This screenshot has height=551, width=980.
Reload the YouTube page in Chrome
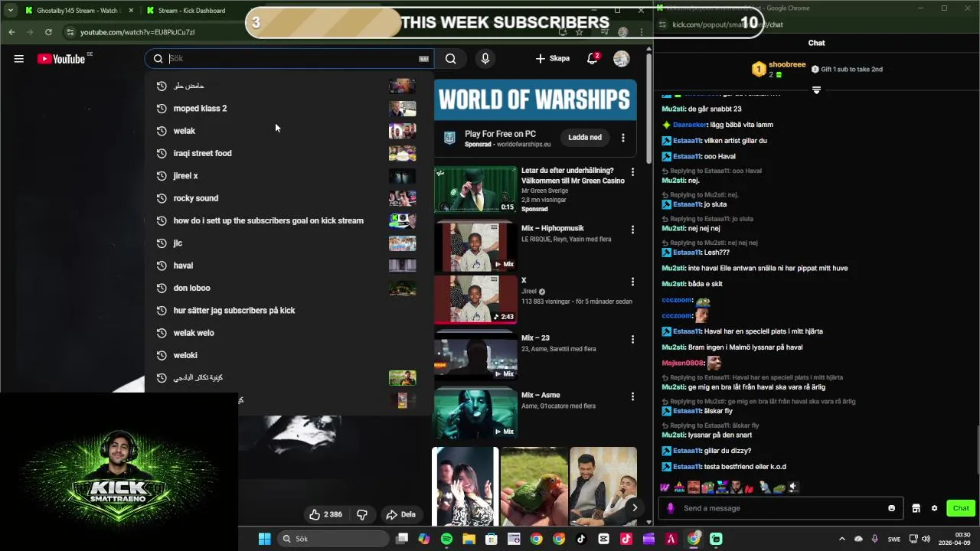click(48, 32)
